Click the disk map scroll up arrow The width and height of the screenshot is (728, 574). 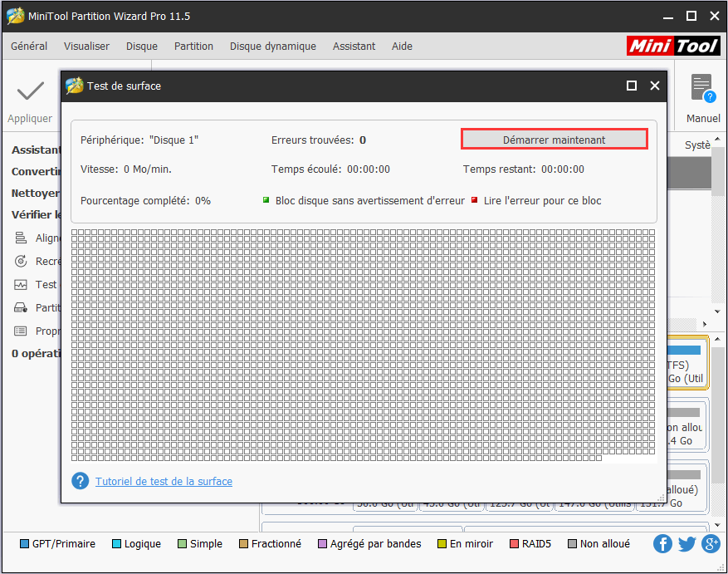pos(718,339)
